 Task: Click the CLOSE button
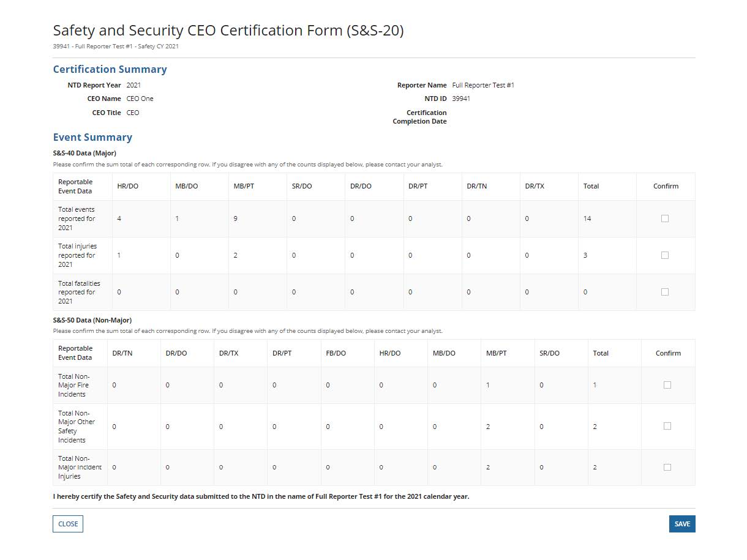(x=67, y=523)
